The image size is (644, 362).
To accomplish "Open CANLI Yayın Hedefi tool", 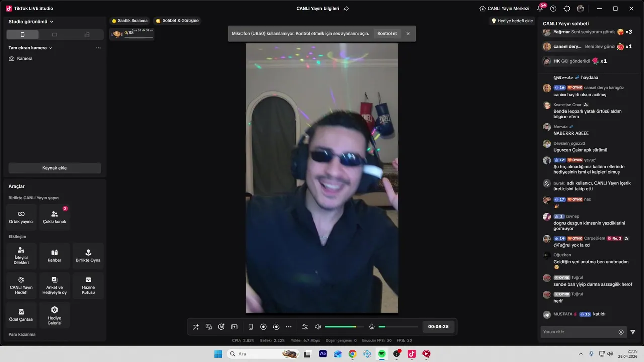I will coord(21,286).
